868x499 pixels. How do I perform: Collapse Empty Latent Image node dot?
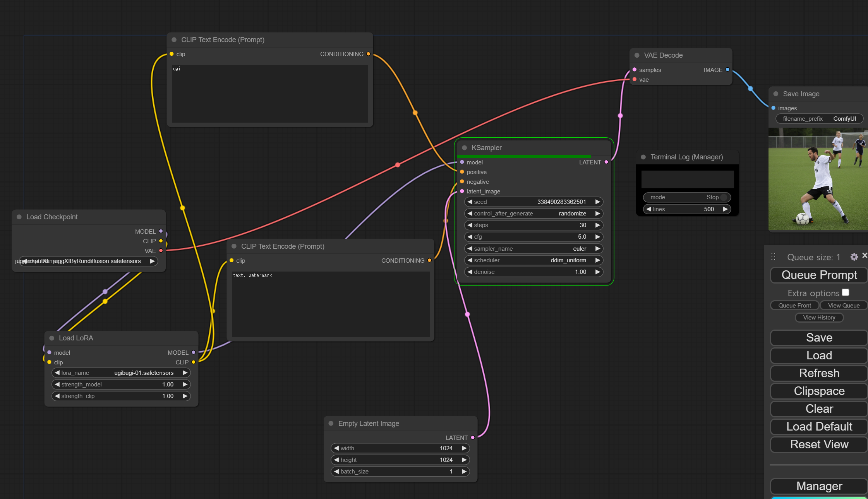pos(331,424)
